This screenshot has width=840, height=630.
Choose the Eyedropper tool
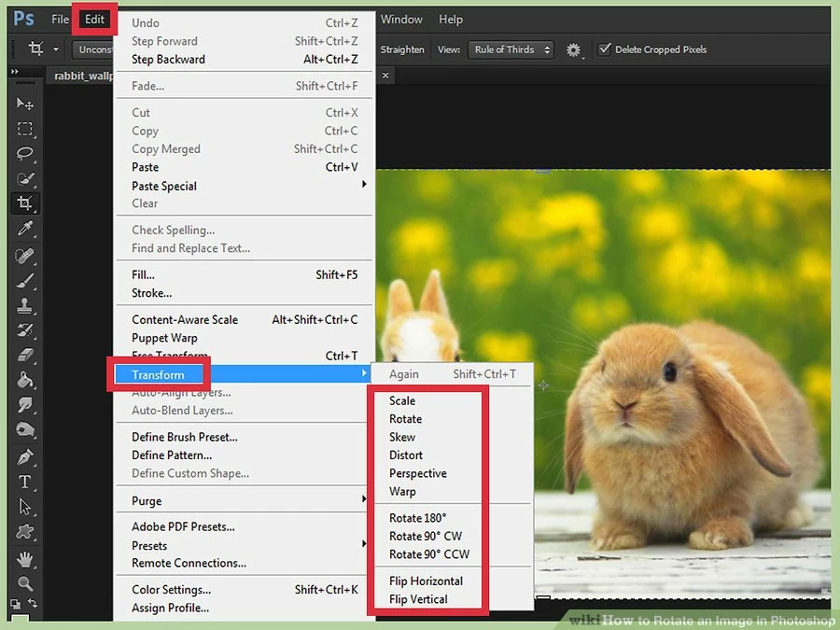[x=24, y=229]
